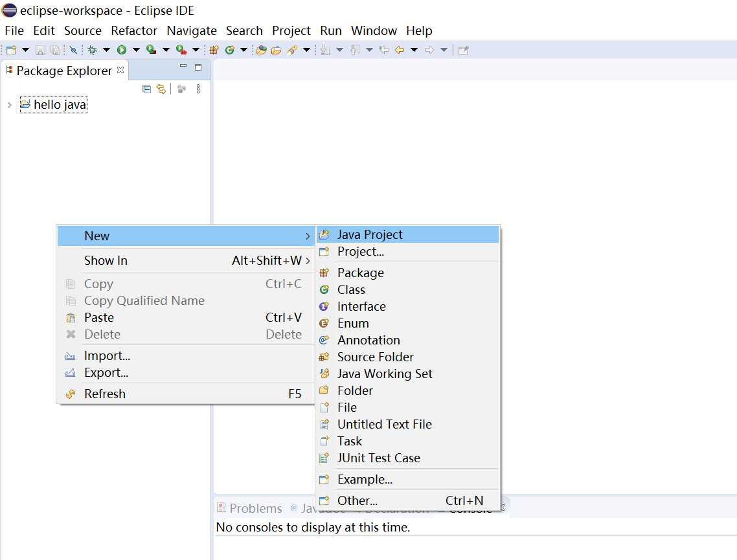Click the Forward navigation arrow icon
This screenshot has width=737, height=560.
429,50
